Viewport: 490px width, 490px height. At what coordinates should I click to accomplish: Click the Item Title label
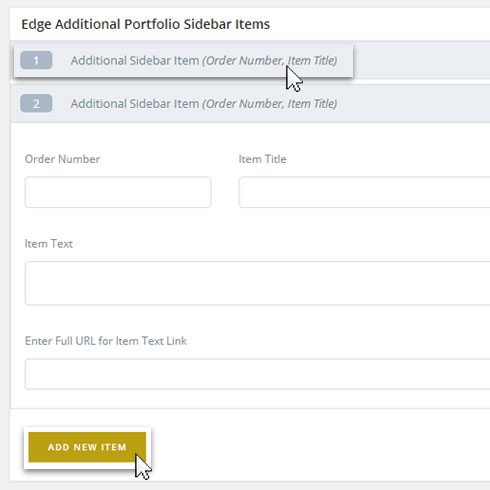pos(263,159)
